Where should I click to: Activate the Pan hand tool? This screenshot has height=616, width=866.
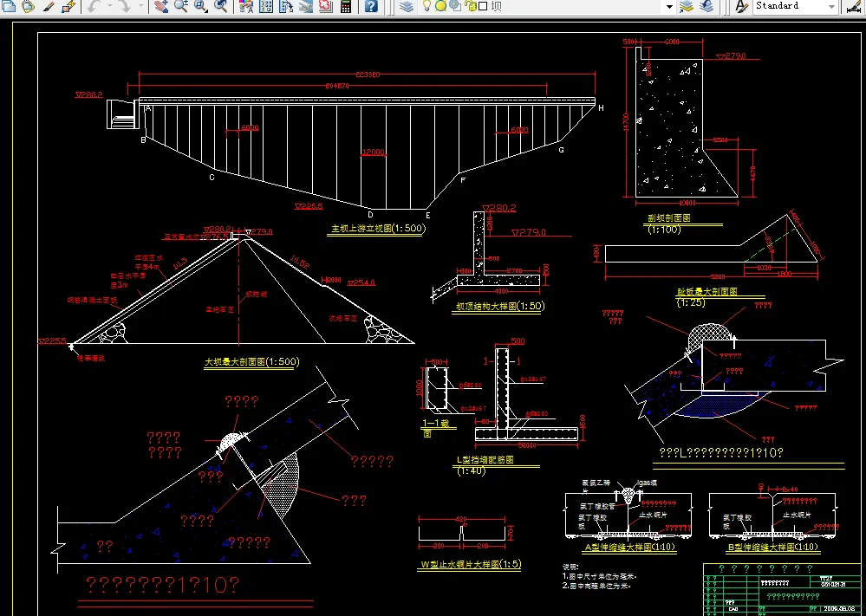160,6
